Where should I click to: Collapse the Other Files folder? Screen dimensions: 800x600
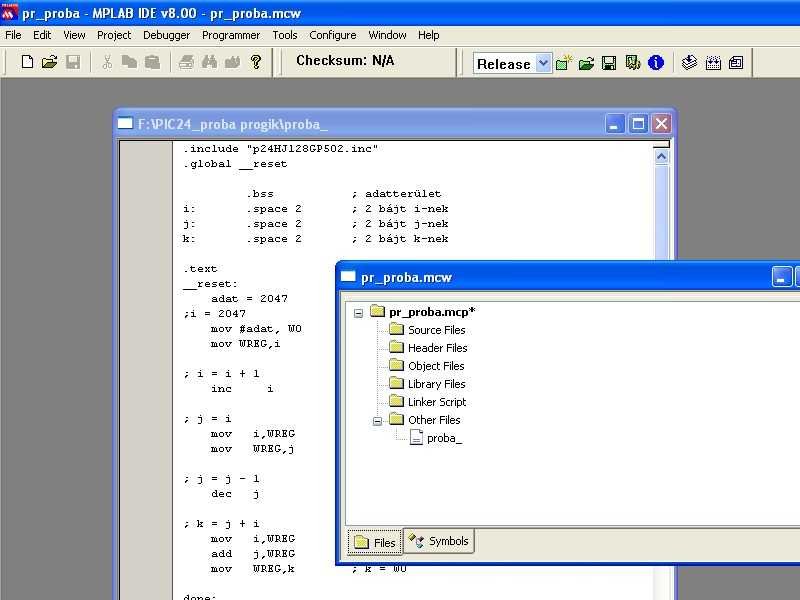pos(377,421)
